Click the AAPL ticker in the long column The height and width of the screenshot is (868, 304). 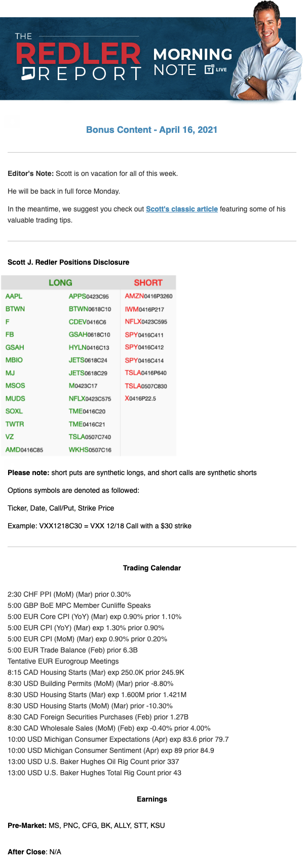coord(14,296)
